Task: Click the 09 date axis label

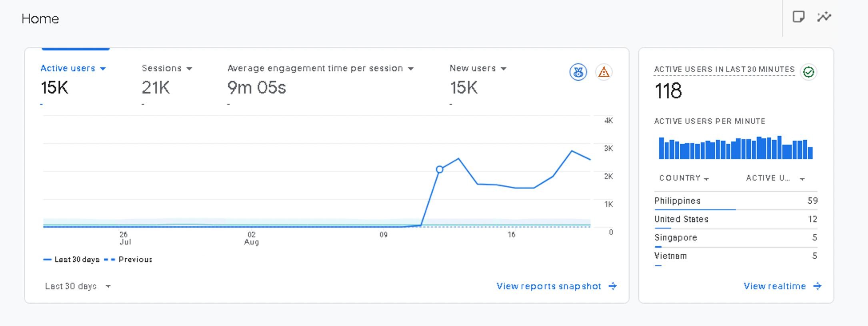Action: (x=383, y=235)
